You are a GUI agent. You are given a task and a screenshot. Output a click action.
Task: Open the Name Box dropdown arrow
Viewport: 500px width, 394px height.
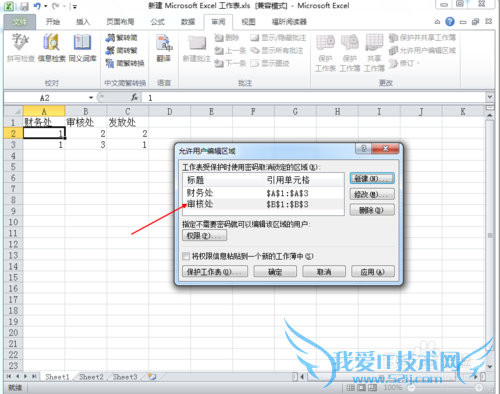pyautogui.click(x=91, y=97)
